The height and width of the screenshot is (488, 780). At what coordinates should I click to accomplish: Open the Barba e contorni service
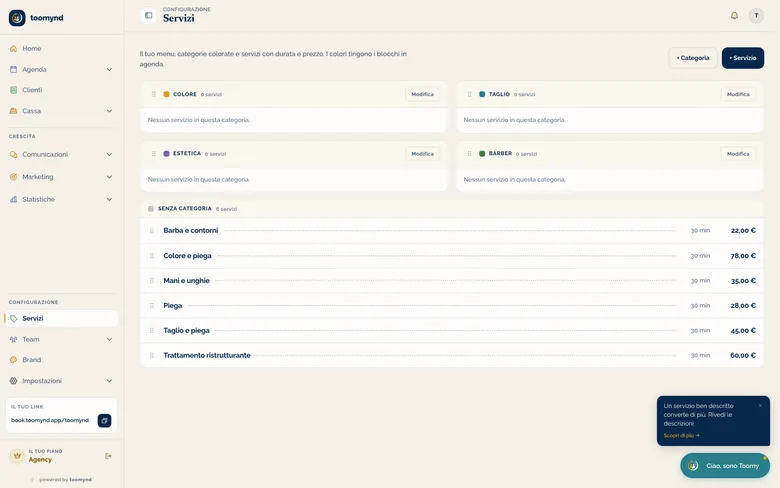(x=452, y=230)
